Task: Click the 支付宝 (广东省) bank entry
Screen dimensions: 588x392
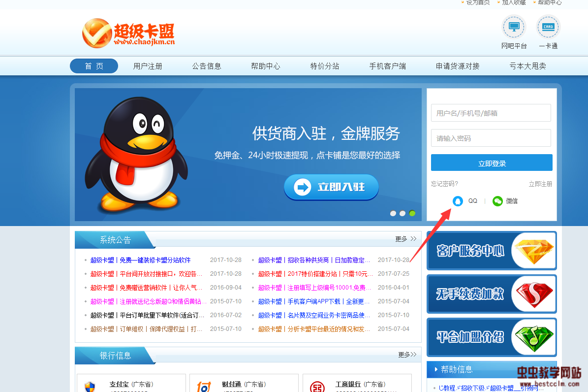Action: point(131,384)
